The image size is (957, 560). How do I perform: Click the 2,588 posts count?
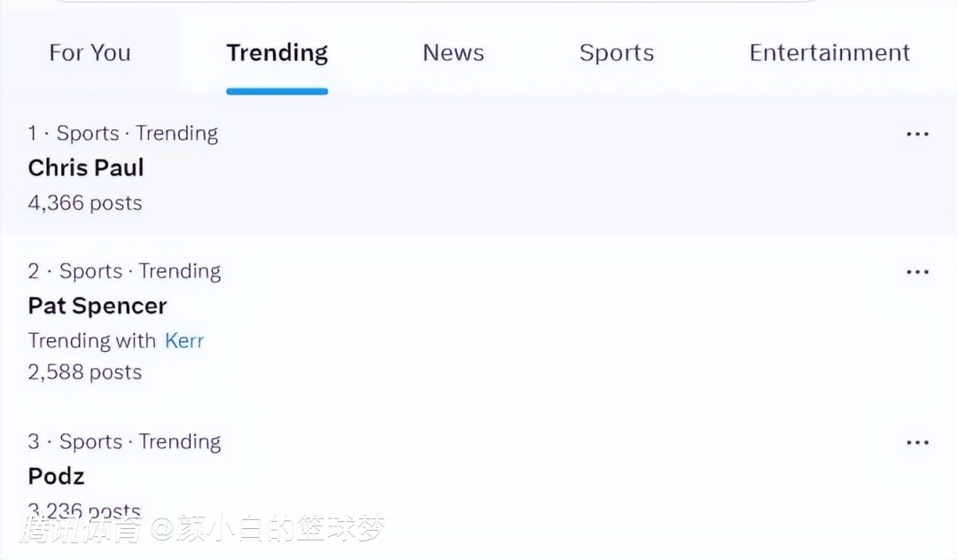click(85, 372)
